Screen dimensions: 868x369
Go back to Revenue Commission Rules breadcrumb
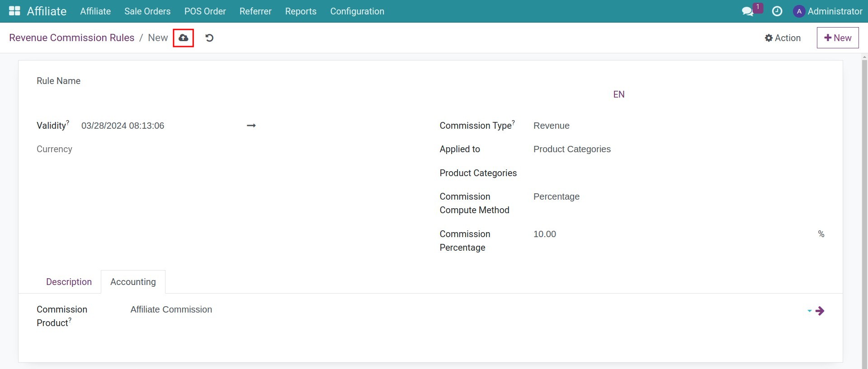pyautogui.click(x=72, y=38)
